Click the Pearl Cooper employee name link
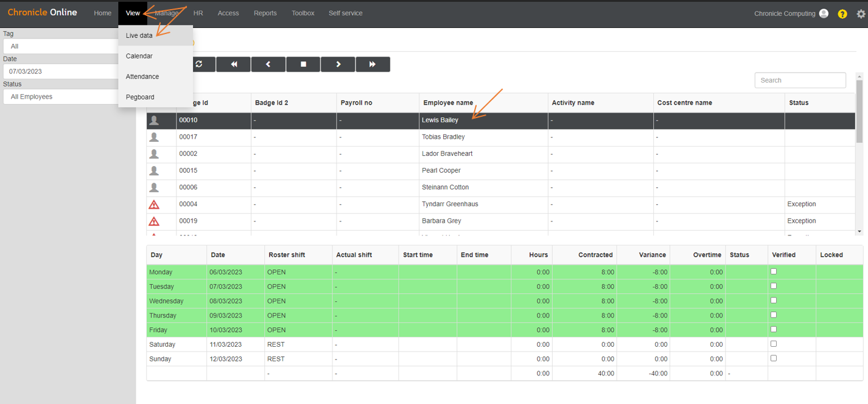 (441, 170)
